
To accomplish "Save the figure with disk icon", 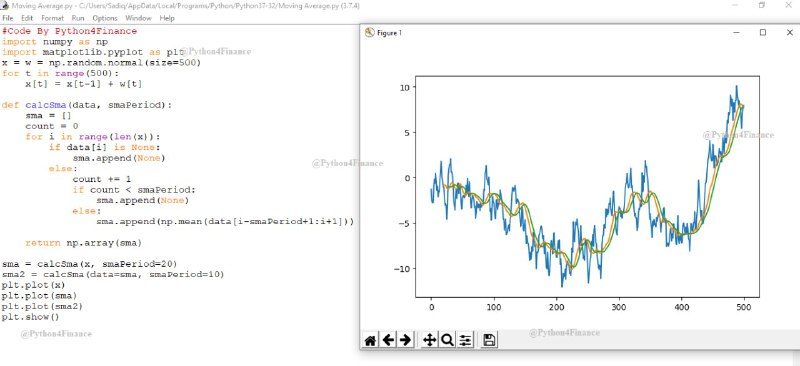I will pyautogui.click(x=489, y=340).
